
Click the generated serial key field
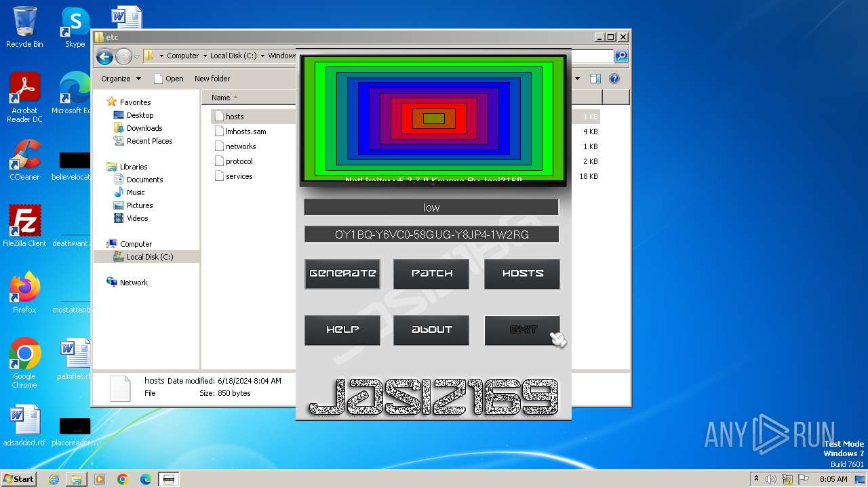point(431,235)
